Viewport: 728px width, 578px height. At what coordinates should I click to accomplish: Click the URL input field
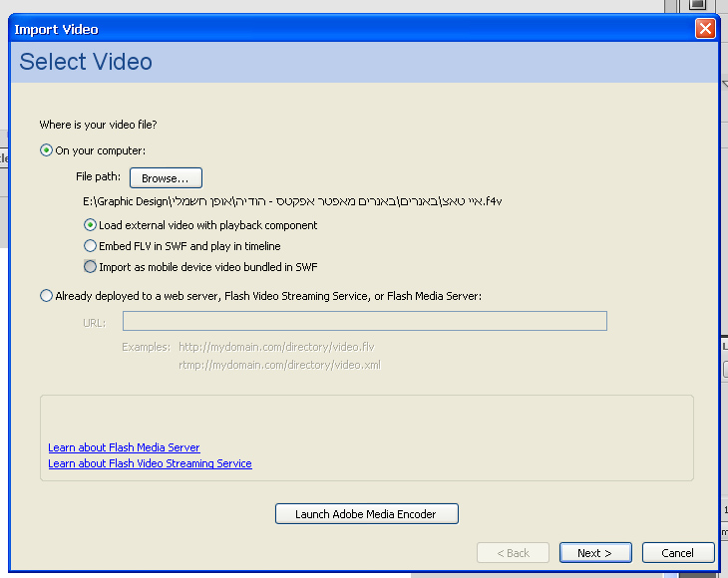pyautogui.click(x=364, y=321)
